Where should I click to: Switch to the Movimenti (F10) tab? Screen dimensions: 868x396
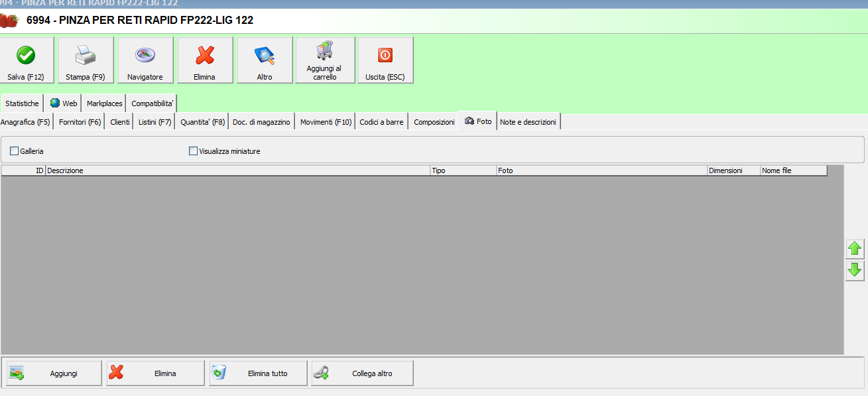coord(326,122)
